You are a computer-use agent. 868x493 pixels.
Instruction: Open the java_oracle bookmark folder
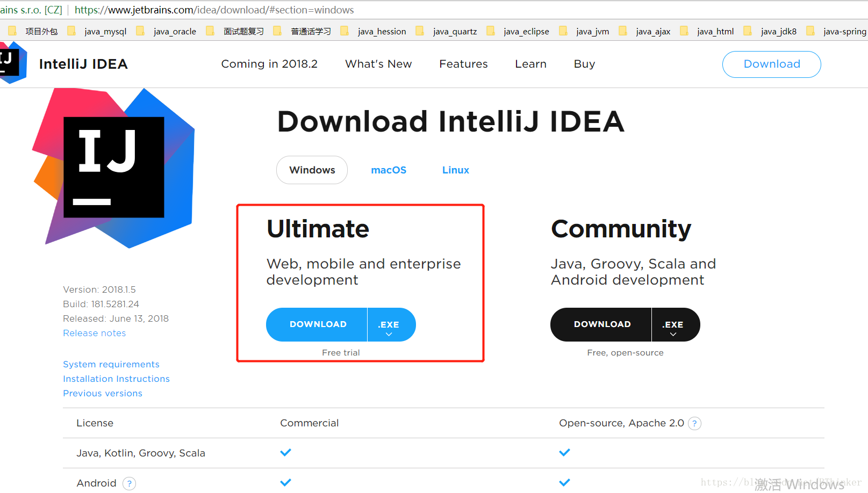[167, 31]
